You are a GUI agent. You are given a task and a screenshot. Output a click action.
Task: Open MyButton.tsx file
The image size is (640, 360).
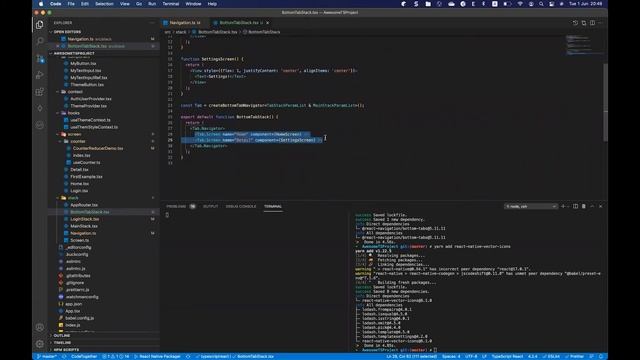[83, 64]
